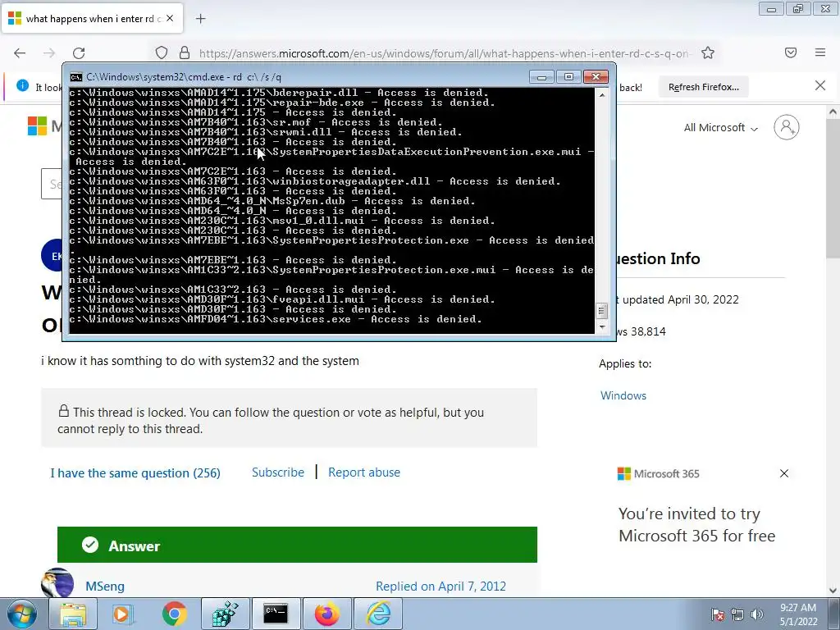Open the All Microsoft dropdown menu
Image resolution: width=840 pixels, height=630 pixels.
click(x=720, y=127)
